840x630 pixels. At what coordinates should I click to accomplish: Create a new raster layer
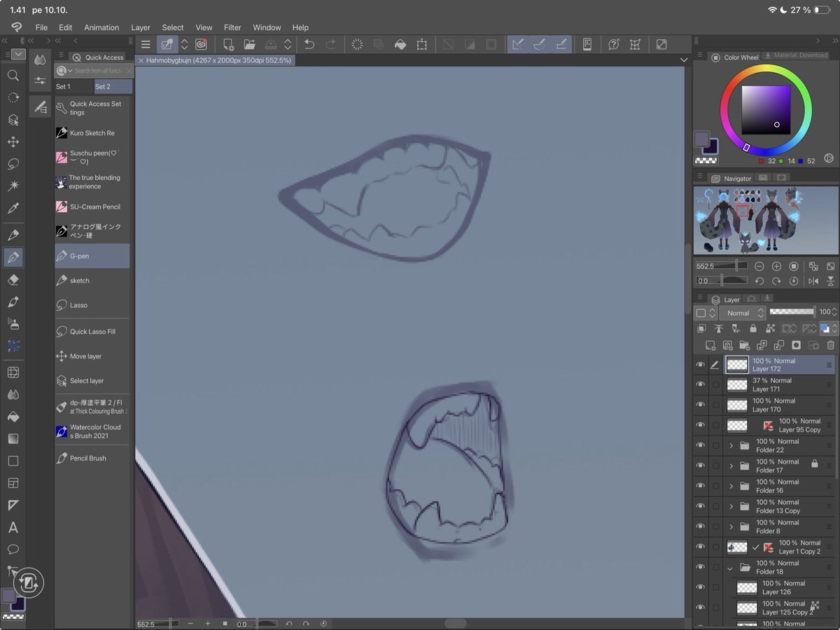coord(709,345)
